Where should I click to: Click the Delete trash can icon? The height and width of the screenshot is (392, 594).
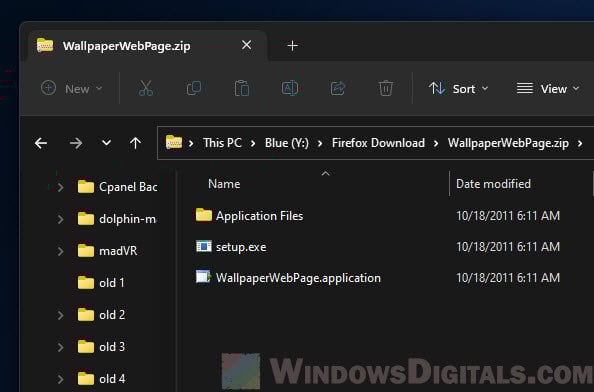pos(386,88)
